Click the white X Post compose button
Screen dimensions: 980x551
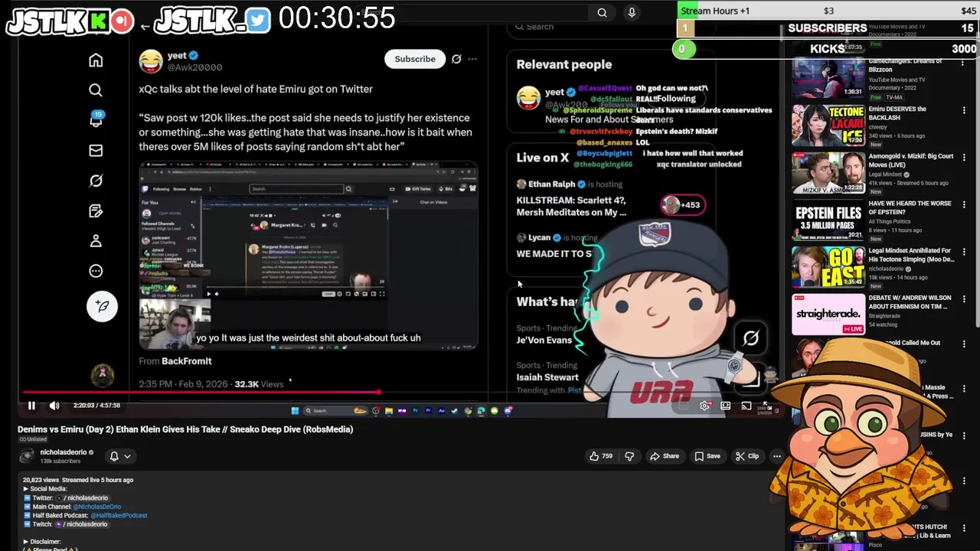(x=102, y=306)
